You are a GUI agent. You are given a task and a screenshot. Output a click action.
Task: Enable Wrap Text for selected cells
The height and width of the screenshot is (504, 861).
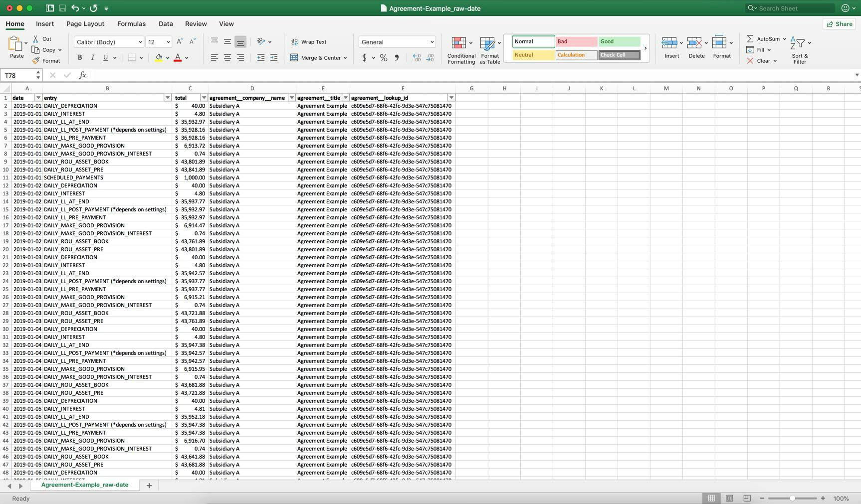309,41
